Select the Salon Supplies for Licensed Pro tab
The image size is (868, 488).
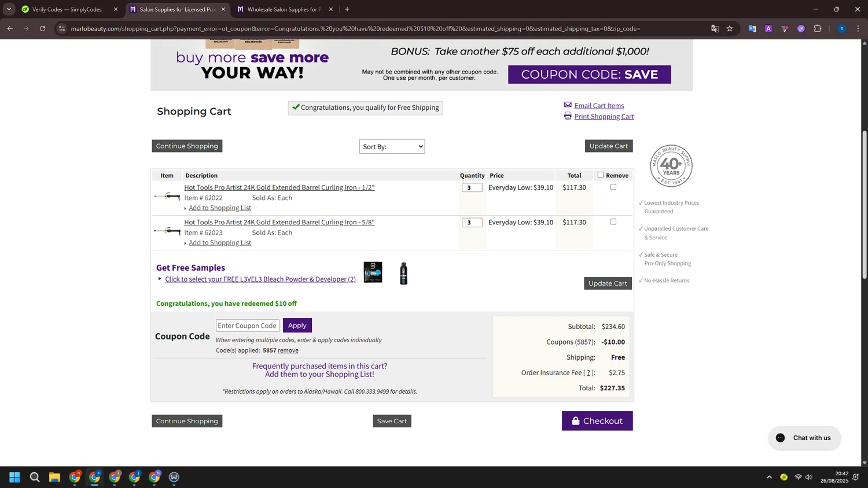[x=176, y=9]
